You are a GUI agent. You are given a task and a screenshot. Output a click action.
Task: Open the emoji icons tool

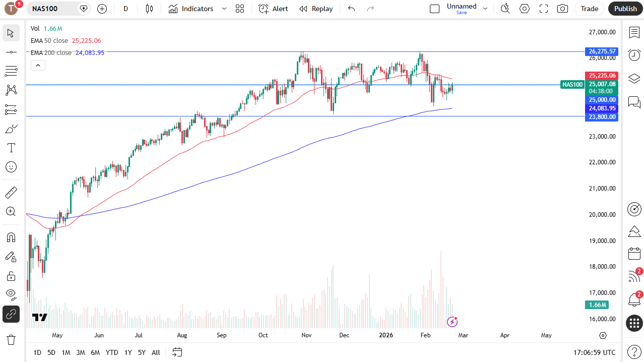click(11, 167)
